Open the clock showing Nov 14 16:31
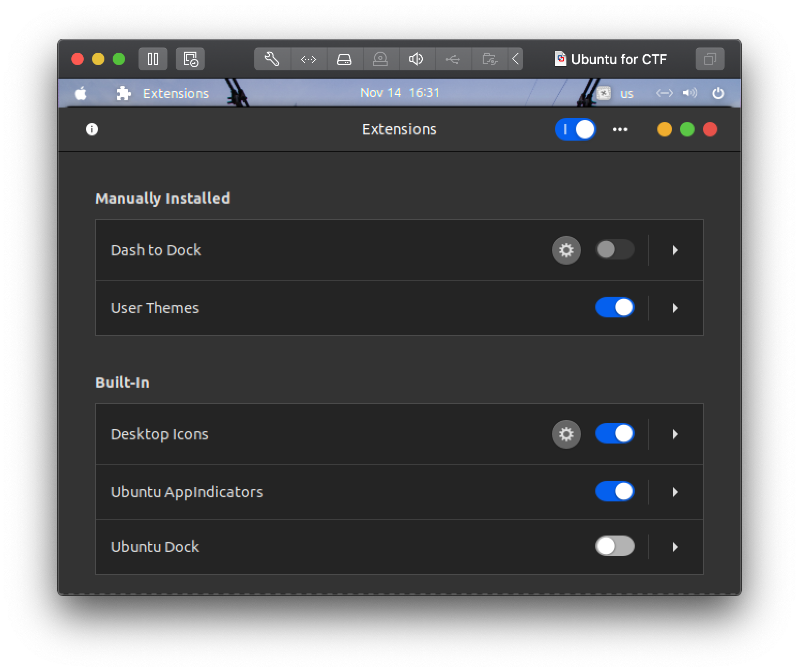 click(x=399, y=93)
